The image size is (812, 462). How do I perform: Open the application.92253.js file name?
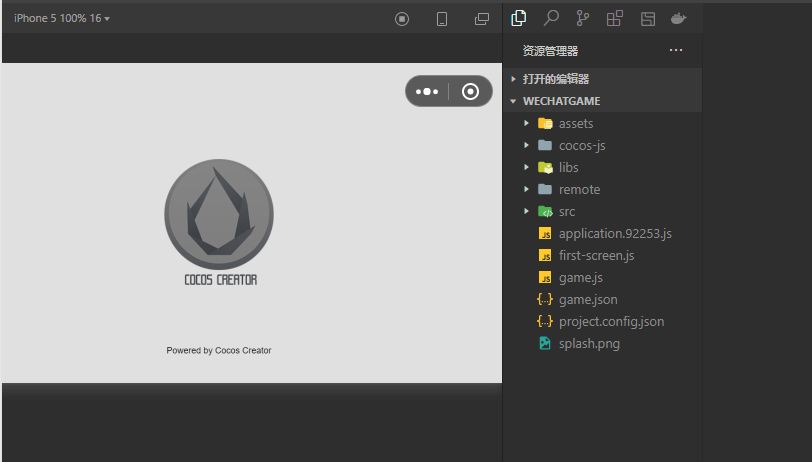pyautogui.click(x=615, y=234)
